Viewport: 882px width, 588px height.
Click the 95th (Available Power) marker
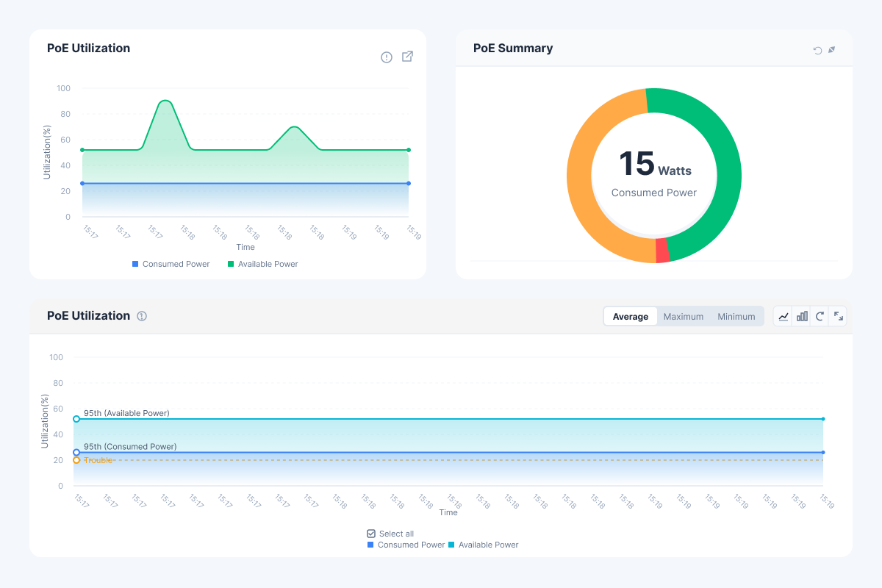tap(76, 419)
